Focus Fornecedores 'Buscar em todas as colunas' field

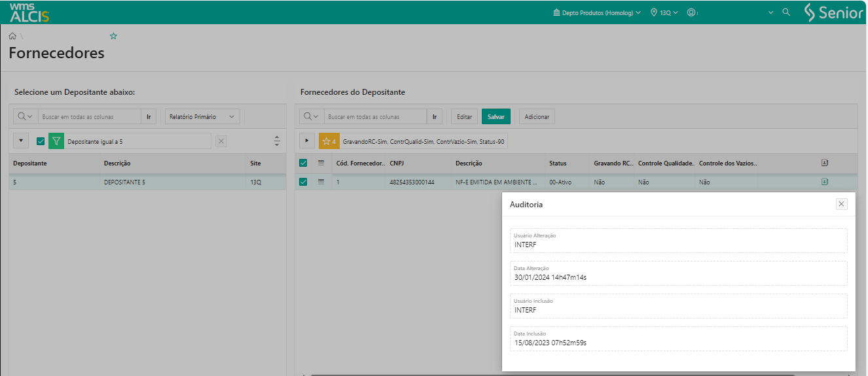(376, 116)
